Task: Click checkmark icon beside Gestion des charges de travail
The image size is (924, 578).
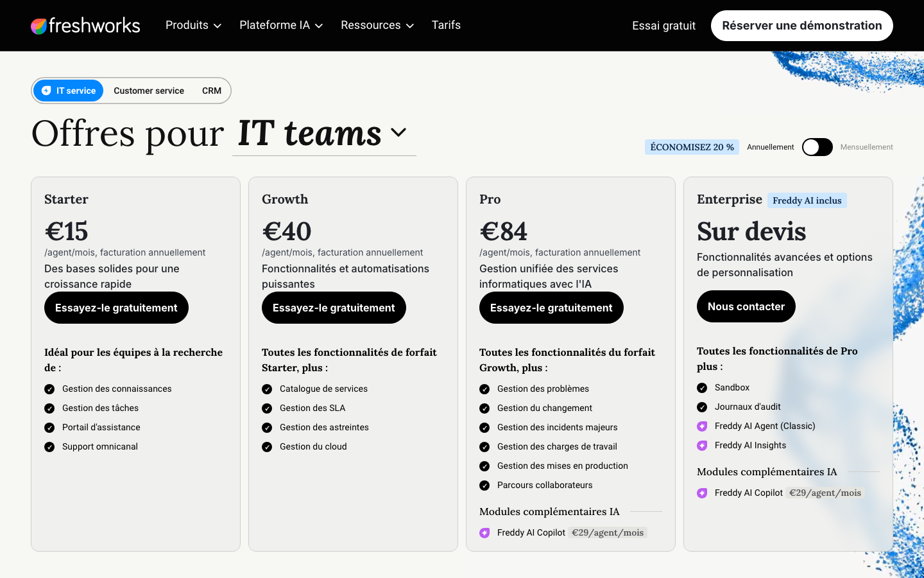Action: (x=484, y=447)
